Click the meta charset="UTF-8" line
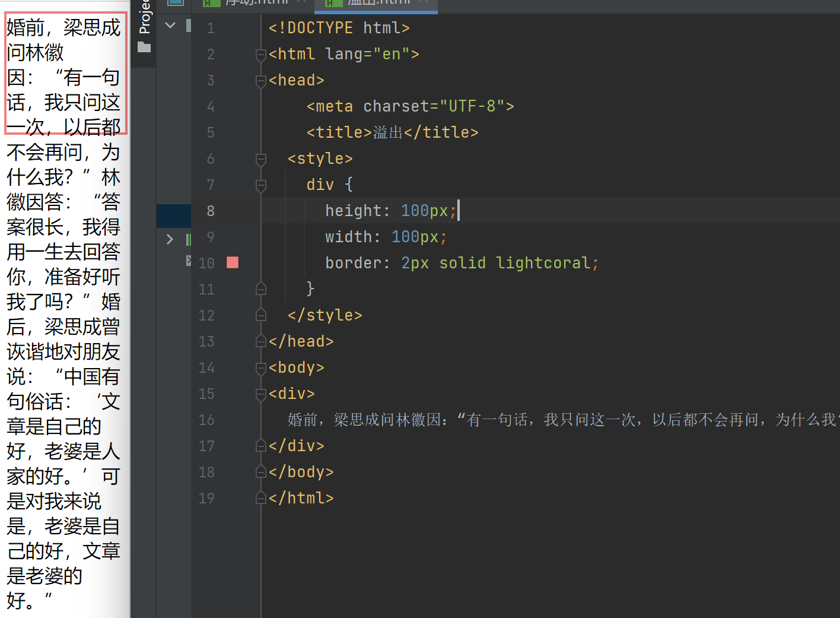Screen dimensions: 840x618 click(410, 106)
